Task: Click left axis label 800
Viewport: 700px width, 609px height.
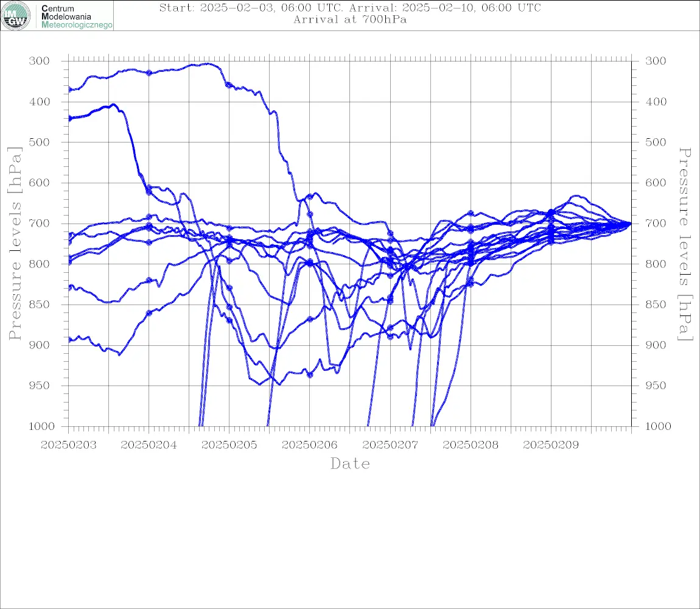Action: [x=40, y=264]
